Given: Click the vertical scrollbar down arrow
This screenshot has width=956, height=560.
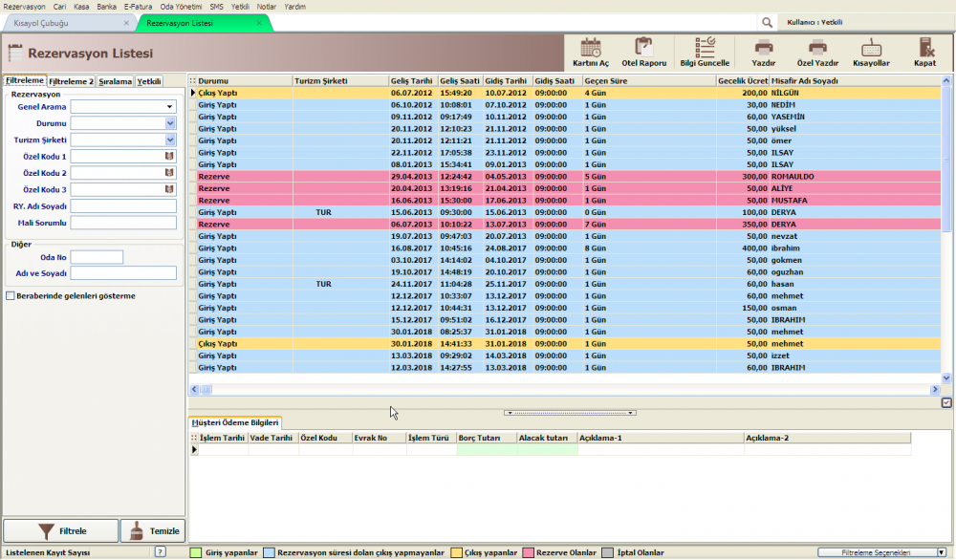Looking at the screenshot, I should [946, 377].
